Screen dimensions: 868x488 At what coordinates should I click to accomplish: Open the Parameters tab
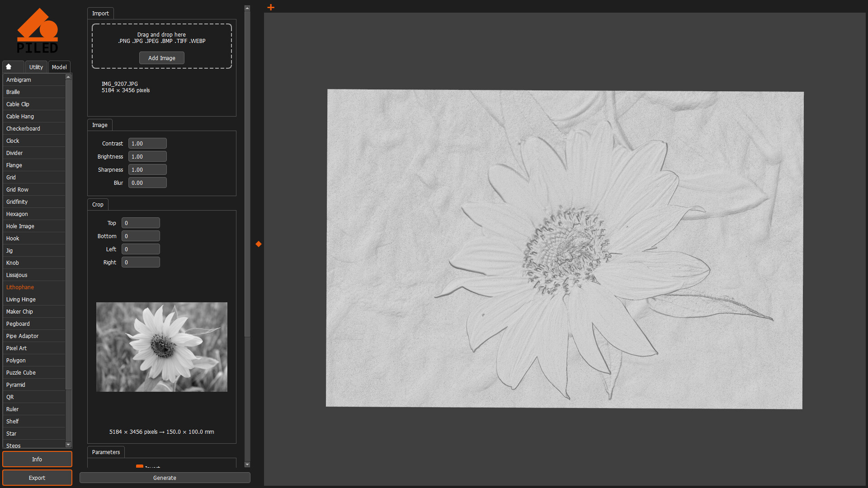point(105,452)
